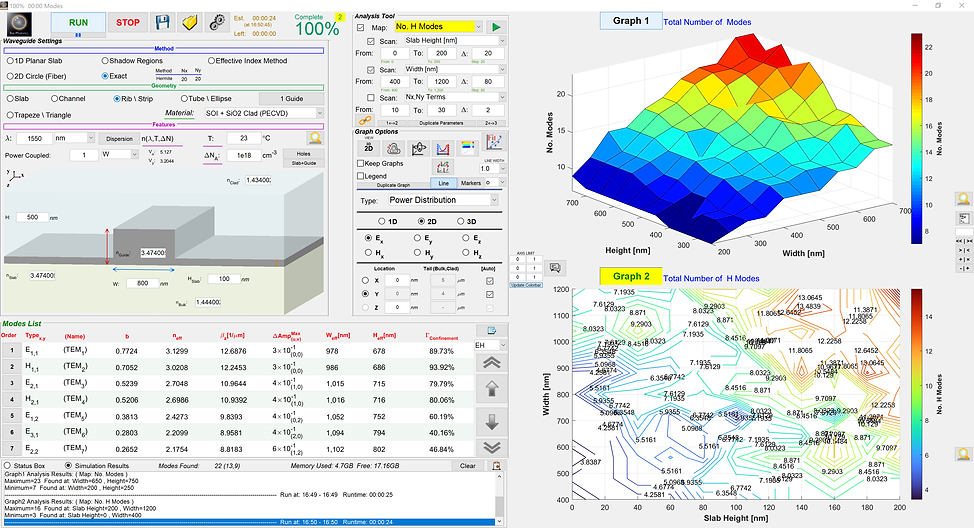Click the wavelength 1550 input field
This screenshot has height=528, width=974.
[34, 138]
